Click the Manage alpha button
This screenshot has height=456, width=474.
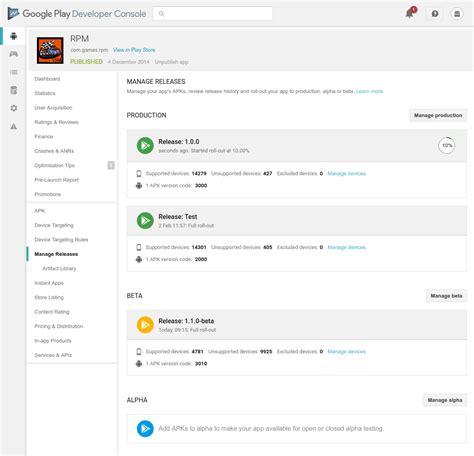point(445,400)
